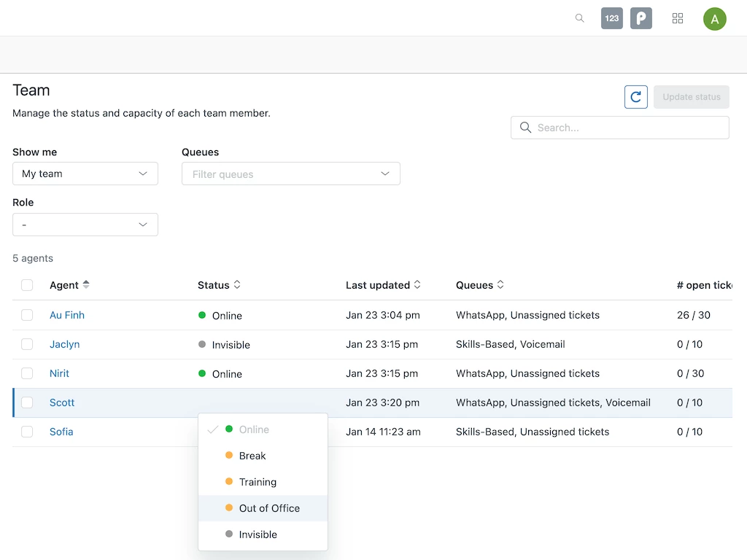Open the 123 app icon
The width and height of the screenshot is (747, 560).
(x=612, y=18)
